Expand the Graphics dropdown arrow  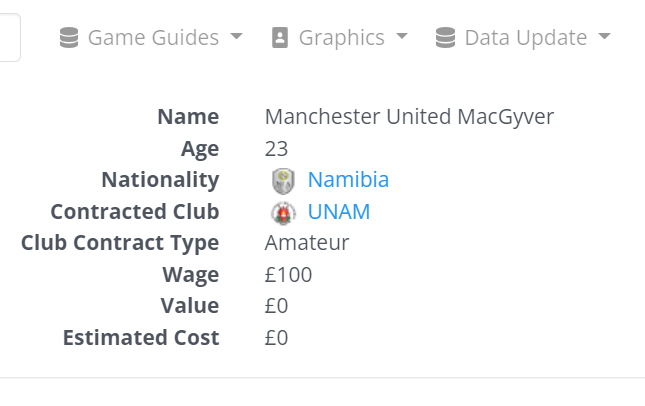point(402,38)
